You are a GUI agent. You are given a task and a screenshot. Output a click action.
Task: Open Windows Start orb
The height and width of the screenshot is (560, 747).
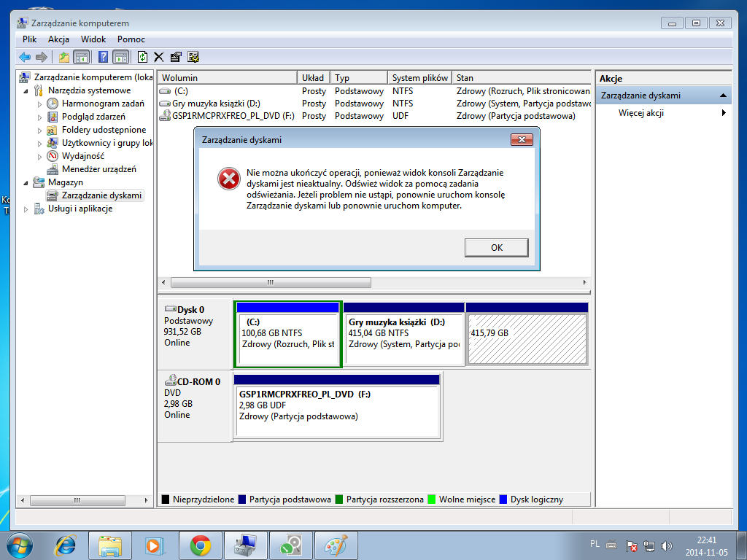click(x=20, y=545)
